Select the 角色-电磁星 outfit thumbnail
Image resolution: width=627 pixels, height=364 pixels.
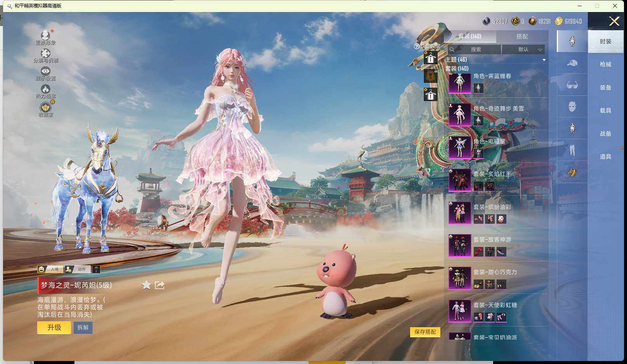point(460,148)
